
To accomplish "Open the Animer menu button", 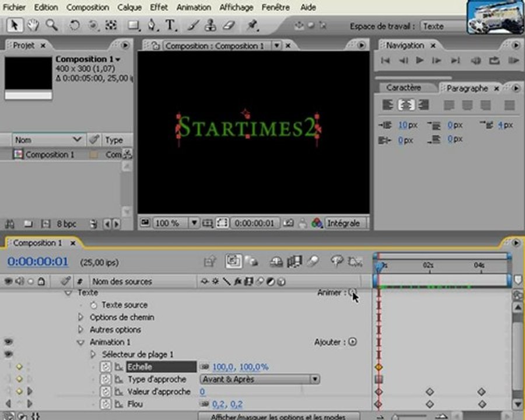I will click(x=352, y=292).
